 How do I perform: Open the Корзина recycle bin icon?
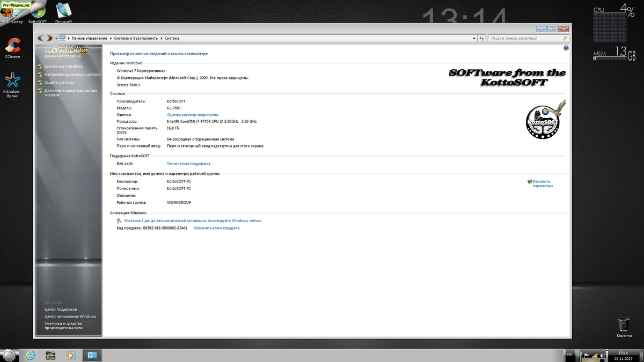tap(624, 327)
